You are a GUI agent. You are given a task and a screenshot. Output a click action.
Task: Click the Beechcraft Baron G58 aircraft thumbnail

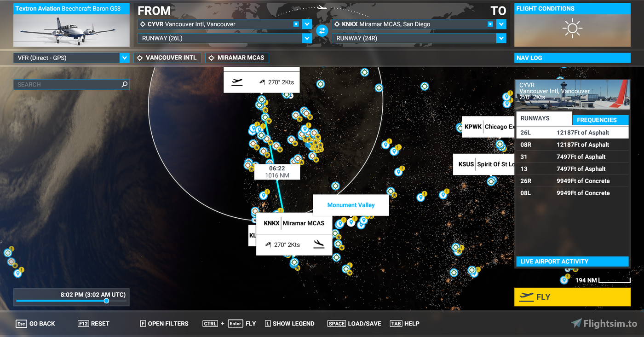click(72, 30)
